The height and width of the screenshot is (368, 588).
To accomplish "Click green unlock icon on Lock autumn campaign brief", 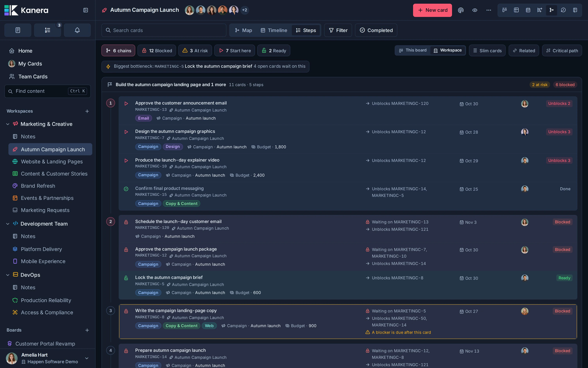I will [126, 278].
